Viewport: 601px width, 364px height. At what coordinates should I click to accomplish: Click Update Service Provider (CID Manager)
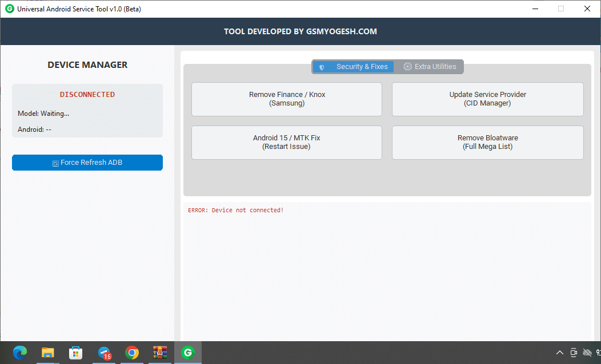(x=487, y=99)
